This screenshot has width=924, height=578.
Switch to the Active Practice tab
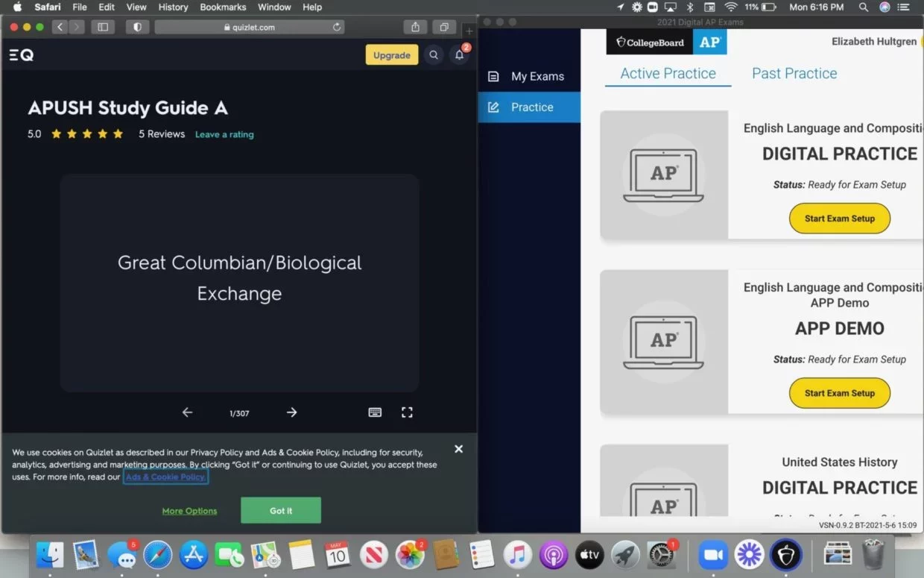(668, 73)
